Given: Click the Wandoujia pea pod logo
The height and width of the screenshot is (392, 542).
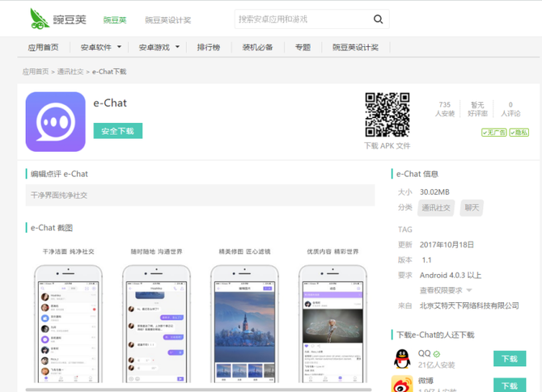Looking at the screenshot, I should [39, 19].
